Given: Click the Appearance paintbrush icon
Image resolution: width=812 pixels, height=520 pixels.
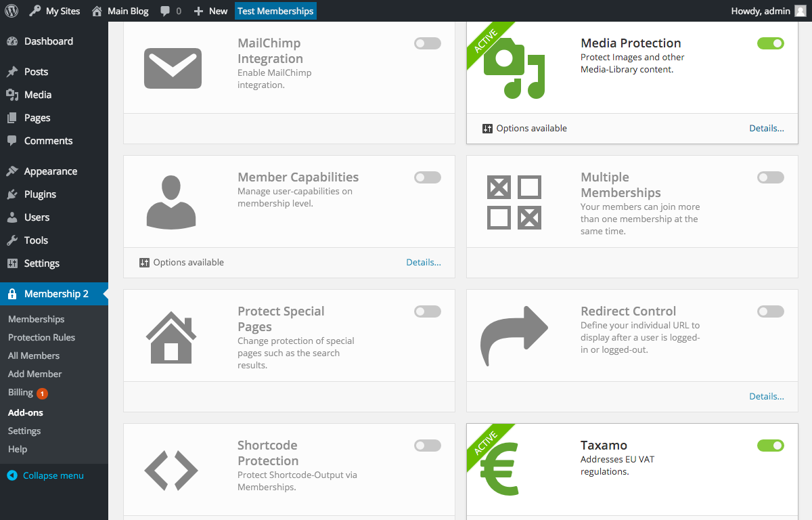Looking at the screenshot, I should pos(12,171).
